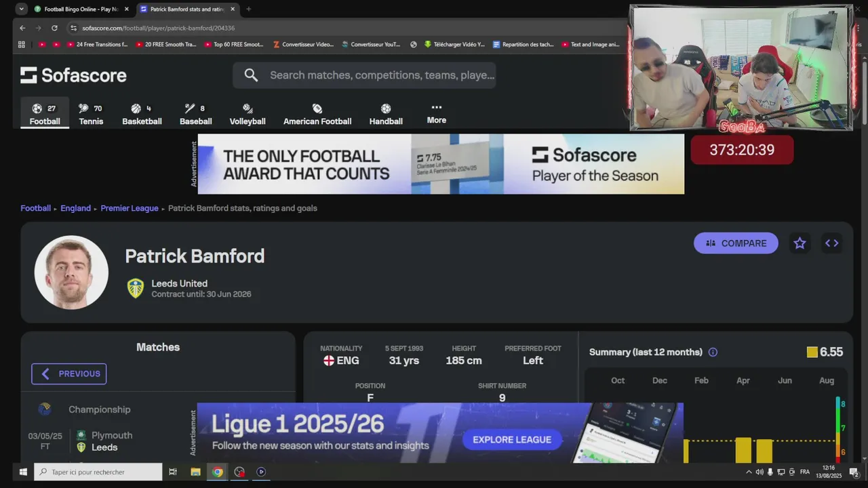Open the Football breadcrumb link
Screen dimensions: 868x488
(x=35, y=208)
